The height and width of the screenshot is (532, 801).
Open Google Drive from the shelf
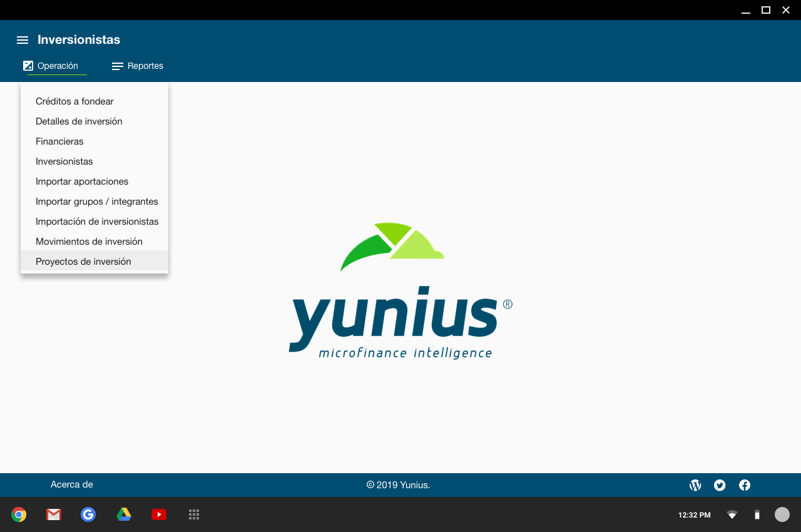pyautogui.click(x=124, y=514)
